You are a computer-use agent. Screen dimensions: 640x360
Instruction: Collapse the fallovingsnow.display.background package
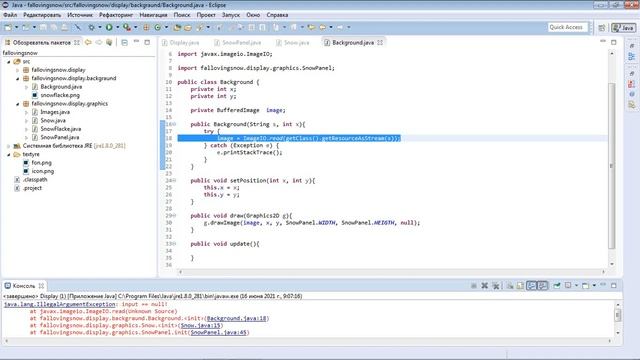[18, 78]
